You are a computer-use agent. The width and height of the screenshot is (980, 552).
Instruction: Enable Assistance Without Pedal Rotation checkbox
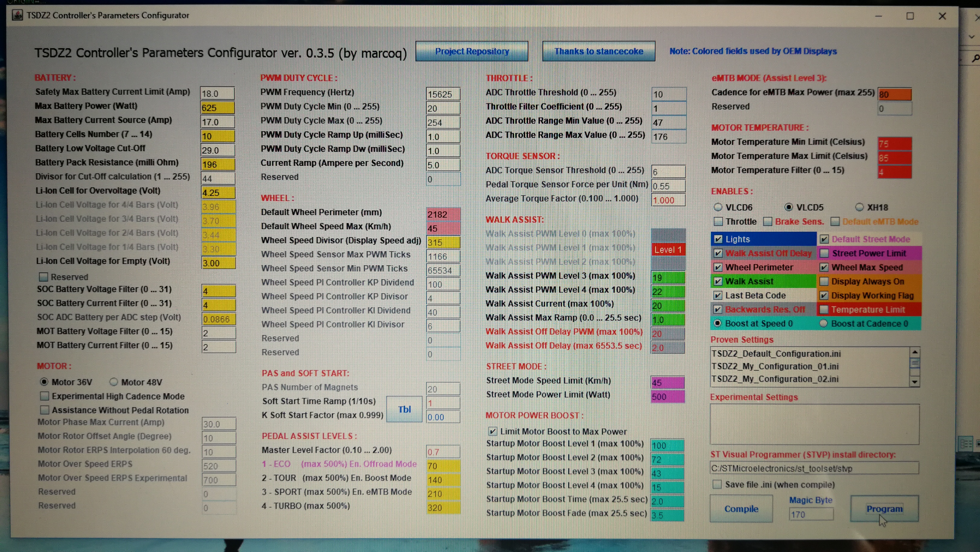click(x=45, y=410)
